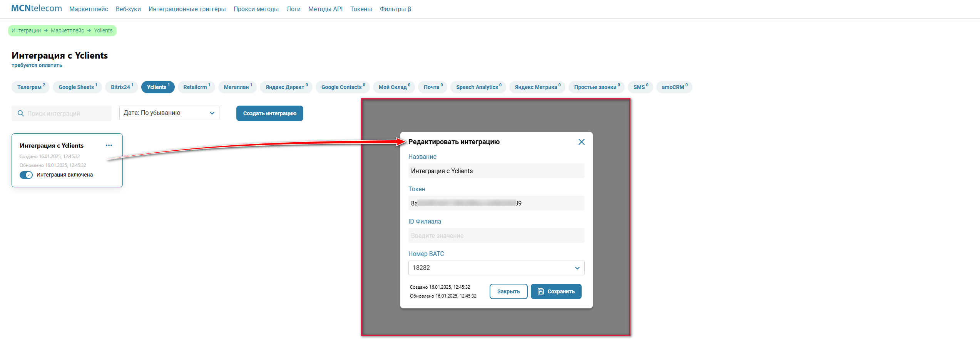Select the Google Sheets tab
The width and height of the screenshot is (980, 345).
77,87
